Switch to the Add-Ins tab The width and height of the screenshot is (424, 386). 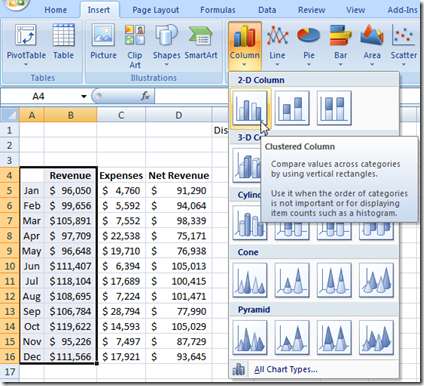point(402,10)
